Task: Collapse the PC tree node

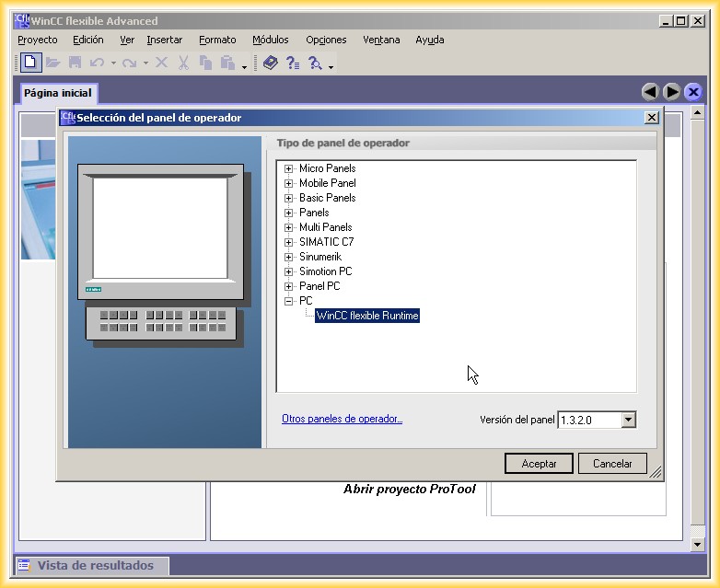Action: [289, 301]
